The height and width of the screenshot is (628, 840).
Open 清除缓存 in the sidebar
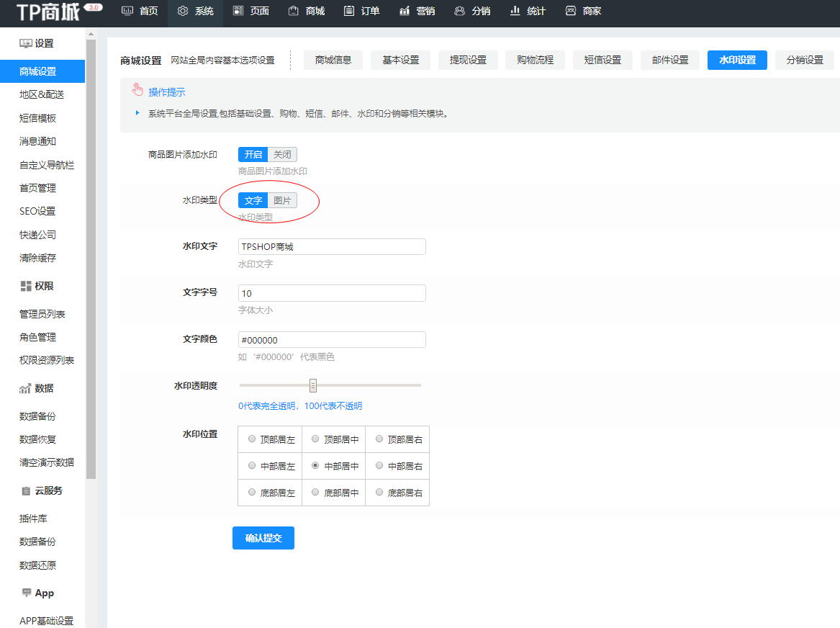(x=37, y=258)
